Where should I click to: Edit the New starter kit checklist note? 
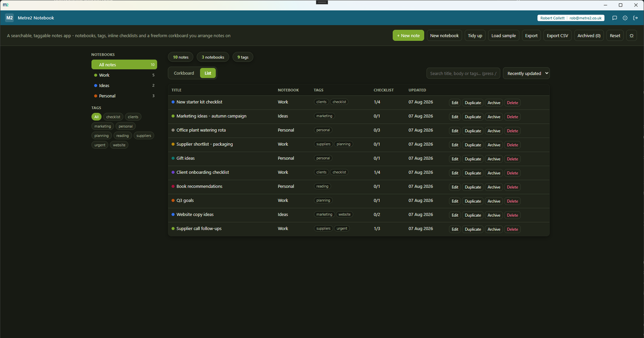[x=455, y=102]
